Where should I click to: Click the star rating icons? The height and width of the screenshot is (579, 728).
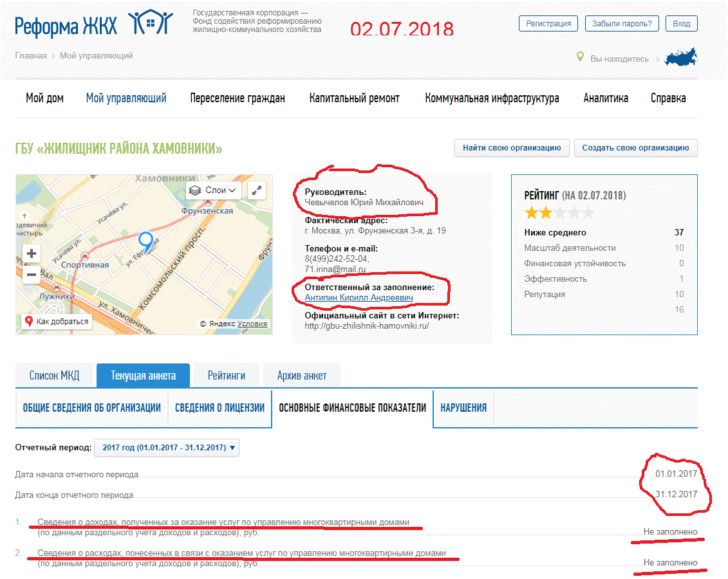559,213
